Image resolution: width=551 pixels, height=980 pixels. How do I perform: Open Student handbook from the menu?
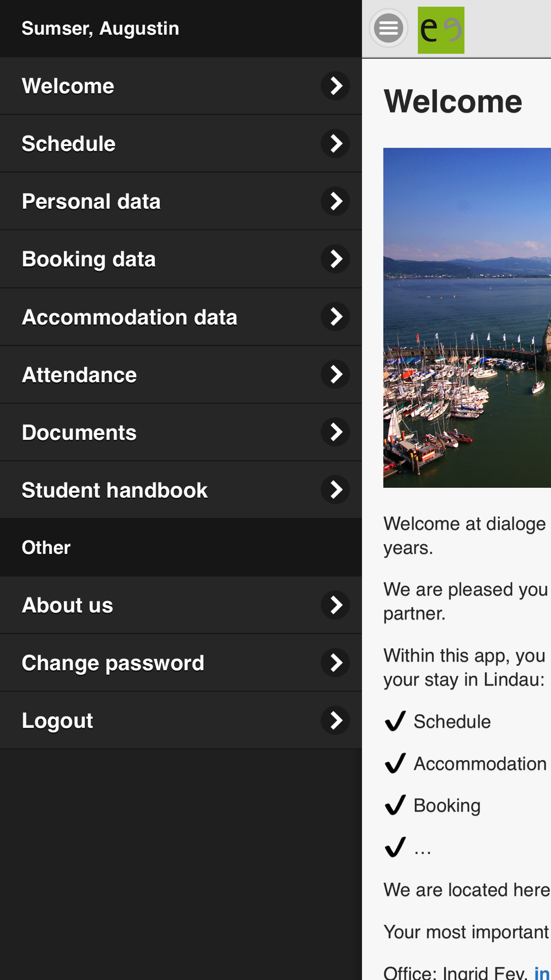(181, 490)
